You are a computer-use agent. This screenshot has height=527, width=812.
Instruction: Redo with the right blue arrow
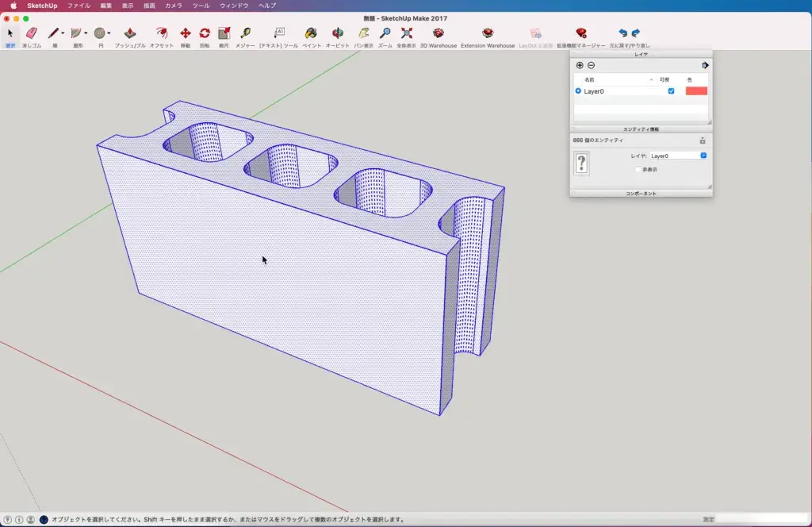pyautogui.click(x=636, y=33)
